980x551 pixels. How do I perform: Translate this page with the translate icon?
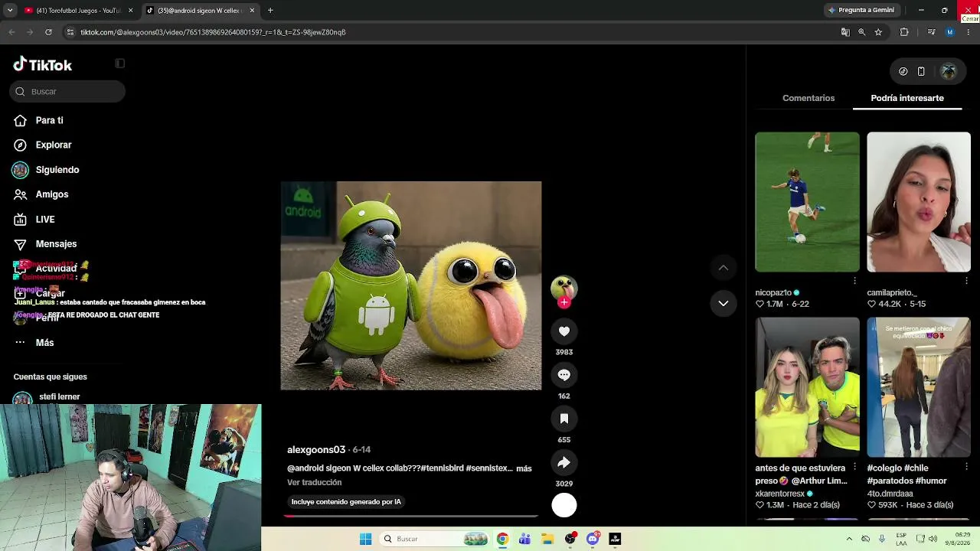click(x=845, y=32)
